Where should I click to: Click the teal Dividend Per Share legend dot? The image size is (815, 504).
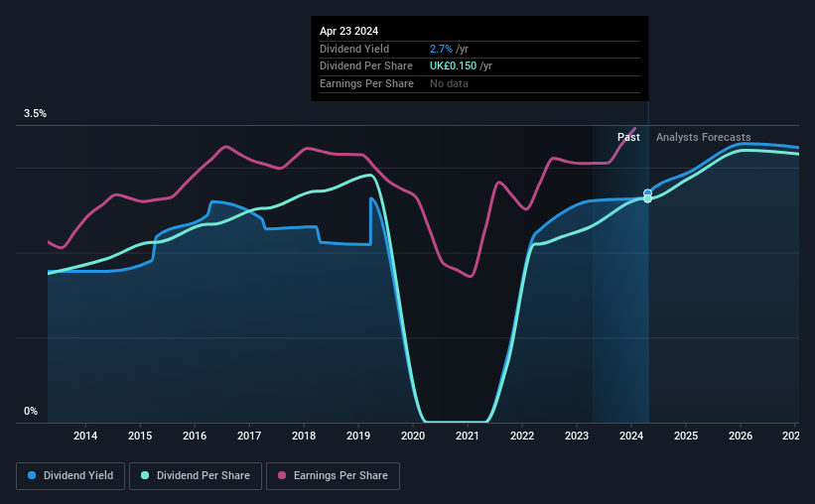[145, 475]
